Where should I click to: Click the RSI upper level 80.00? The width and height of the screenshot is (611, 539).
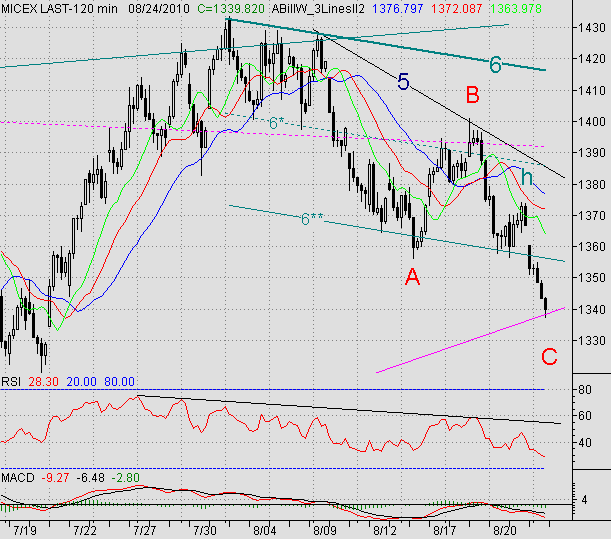(119, 382)
